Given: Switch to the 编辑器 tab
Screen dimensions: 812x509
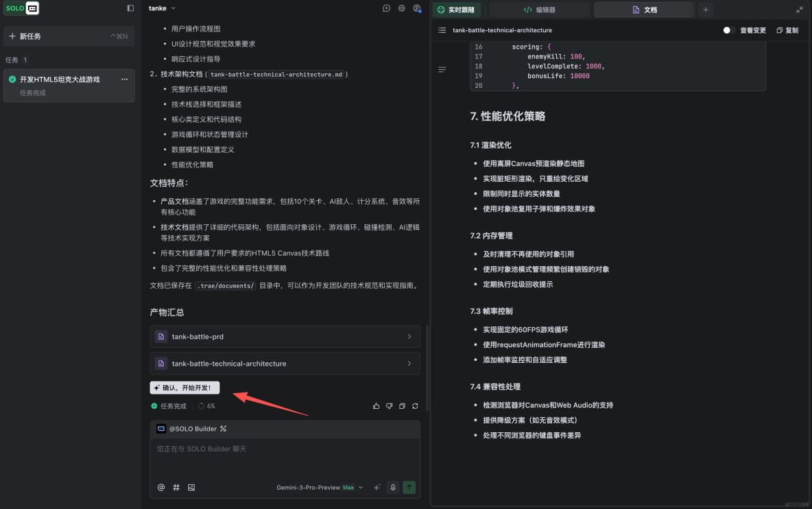Looking at the screenshot, I should (x=539, y=10).
